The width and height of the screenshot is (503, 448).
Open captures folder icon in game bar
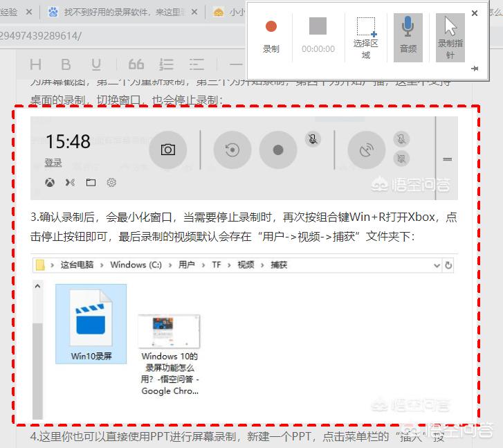91,183
